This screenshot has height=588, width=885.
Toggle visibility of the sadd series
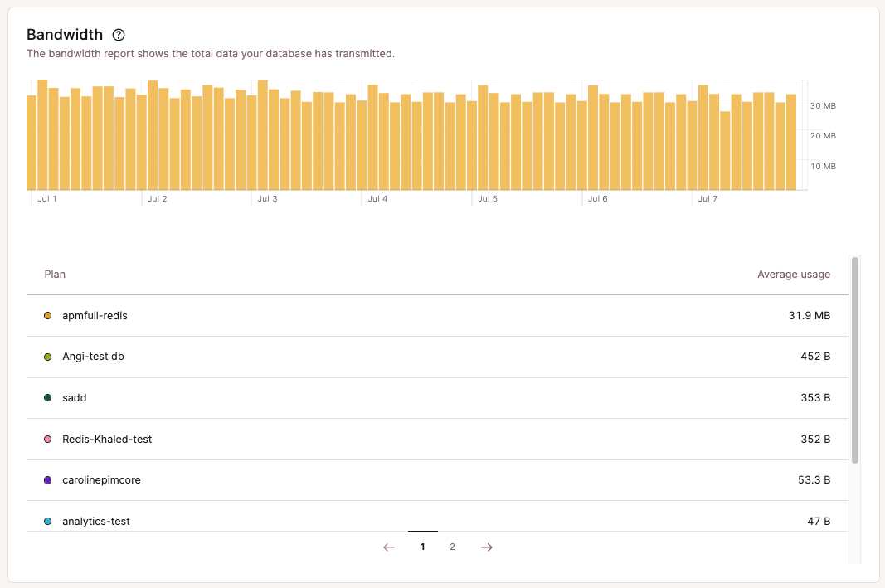(x=74, y=397)
